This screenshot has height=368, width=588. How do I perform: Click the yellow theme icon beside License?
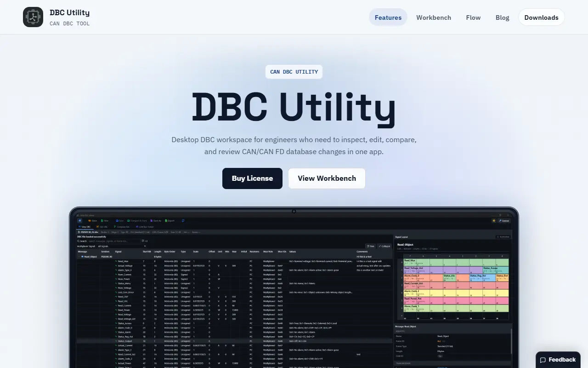(x=494, y=221)
